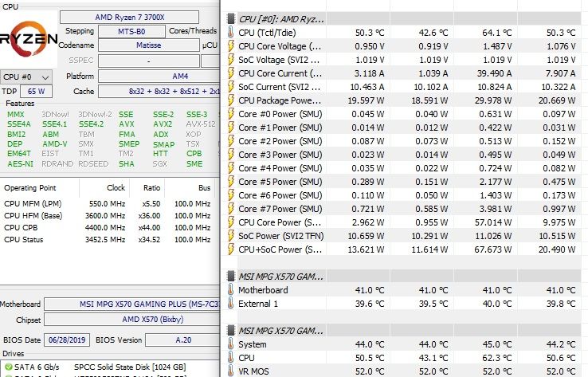Click the chip icon of first MSI MPG X570 group

[231, 277]
